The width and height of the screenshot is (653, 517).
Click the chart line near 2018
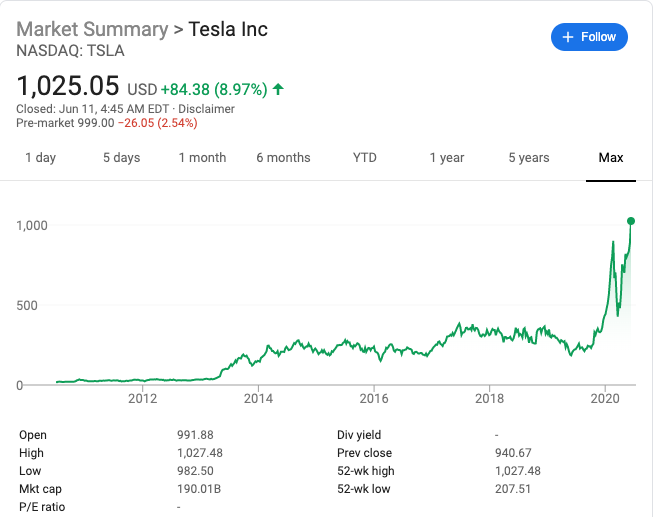489,331
